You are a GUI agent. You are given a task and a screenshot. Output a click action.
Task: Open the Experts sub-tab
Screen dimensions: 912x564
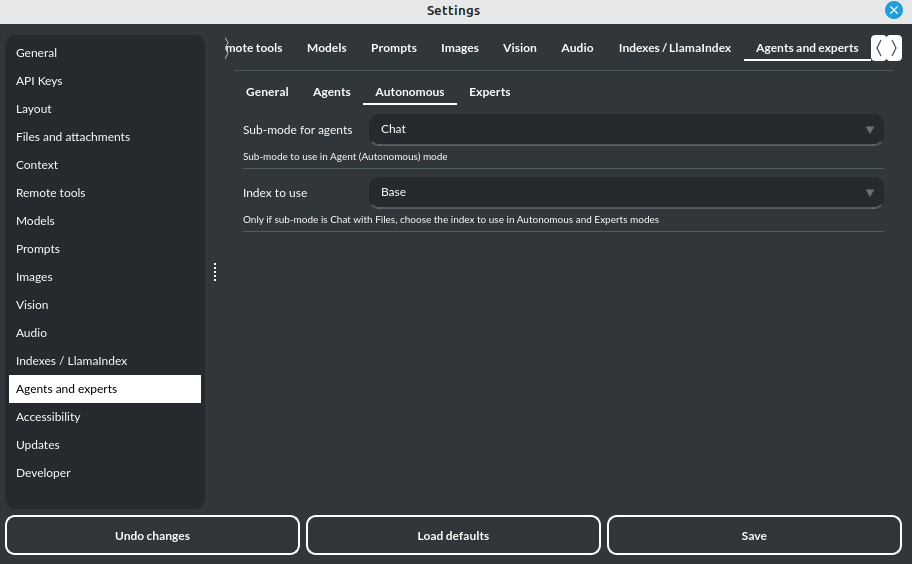tap(489, 92)
